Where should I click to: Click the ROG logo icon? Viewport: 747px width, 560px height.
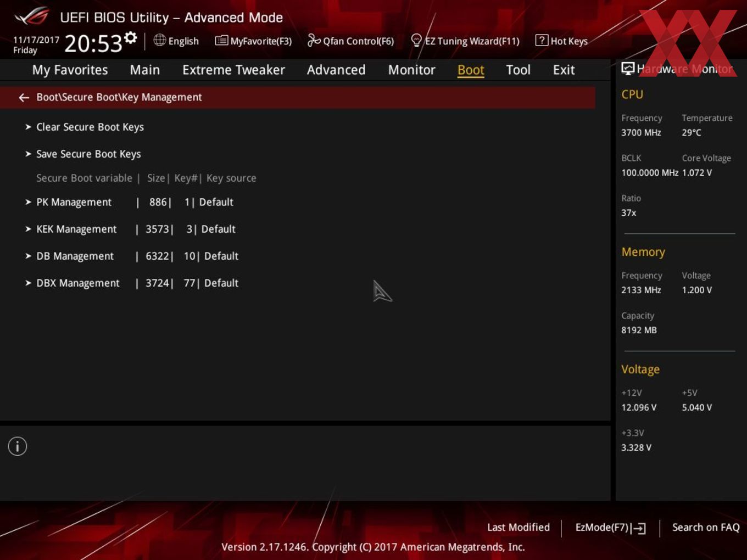(x=31, y=17)
